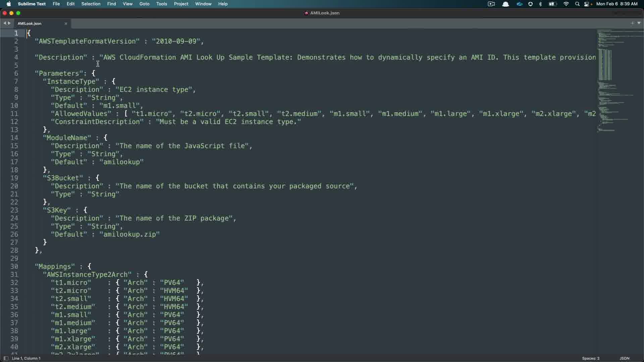This screenshot has height=362, width=644.
Task: Open the Goto menu
Action: pyautogui.click(x=144, y=4)
